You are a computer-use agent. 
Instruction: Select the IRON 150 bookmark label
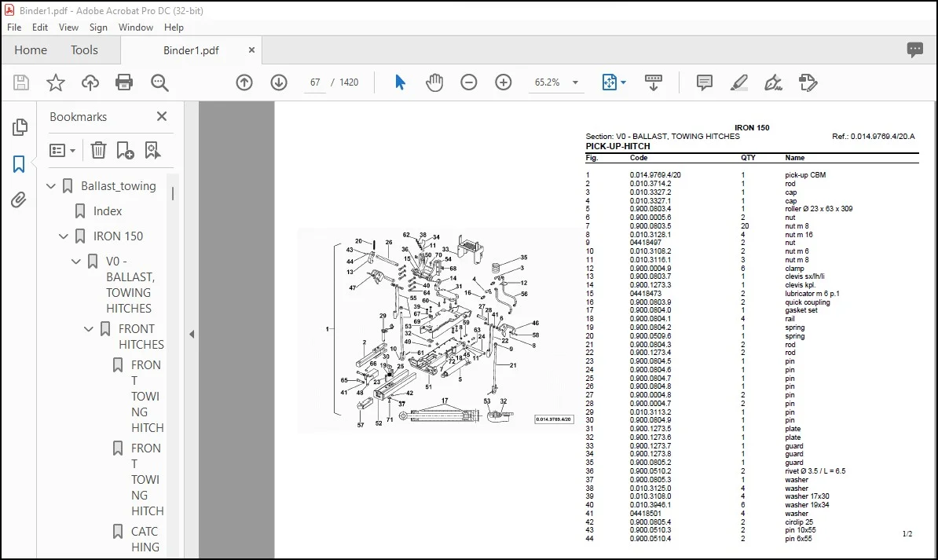(x=118, y=236)
